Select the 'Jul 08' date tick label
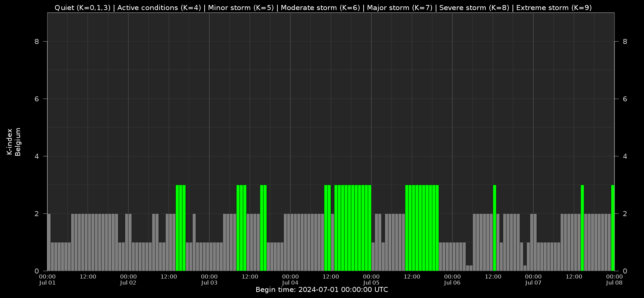Viewport: 644px width, 298px height. [x=614, y=283]
